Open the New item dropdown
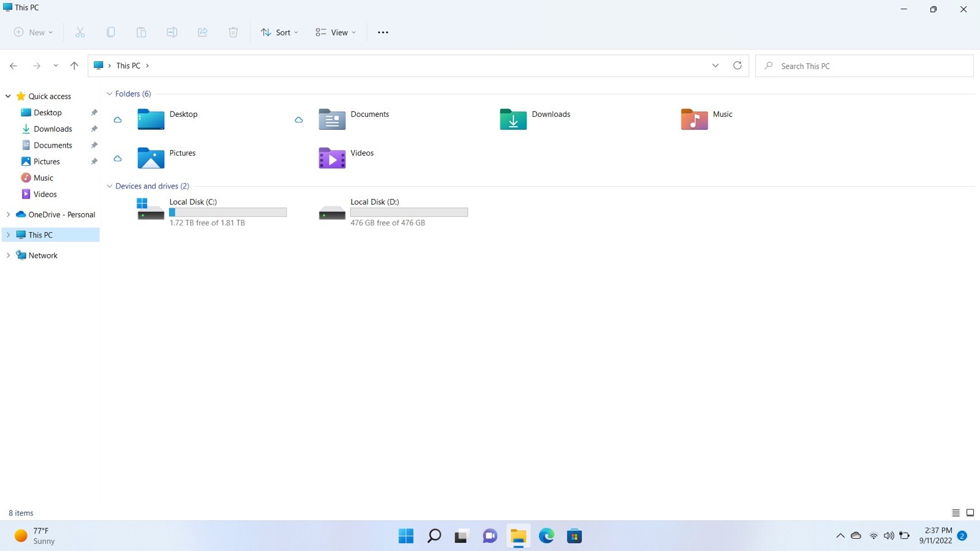This screenshot has width=980, height=551. pyautogui.click(x=33, y=32)
